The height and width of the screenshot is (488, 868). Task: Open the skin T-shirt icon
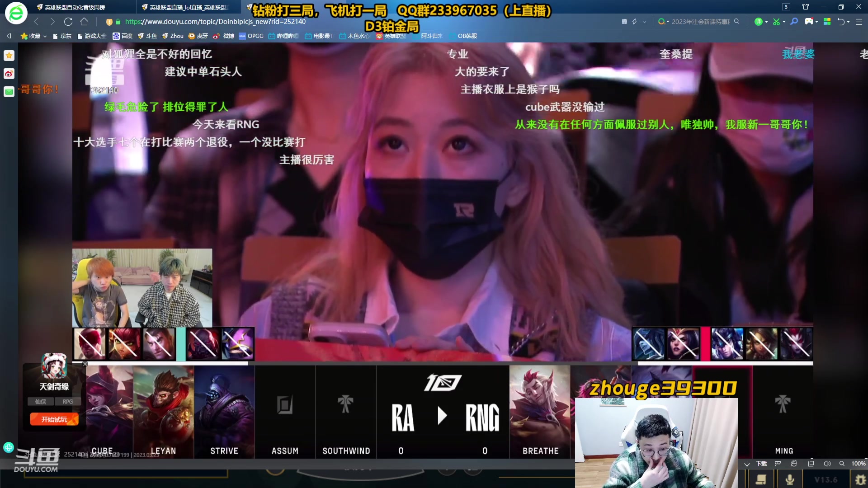(x=806, y=7)
